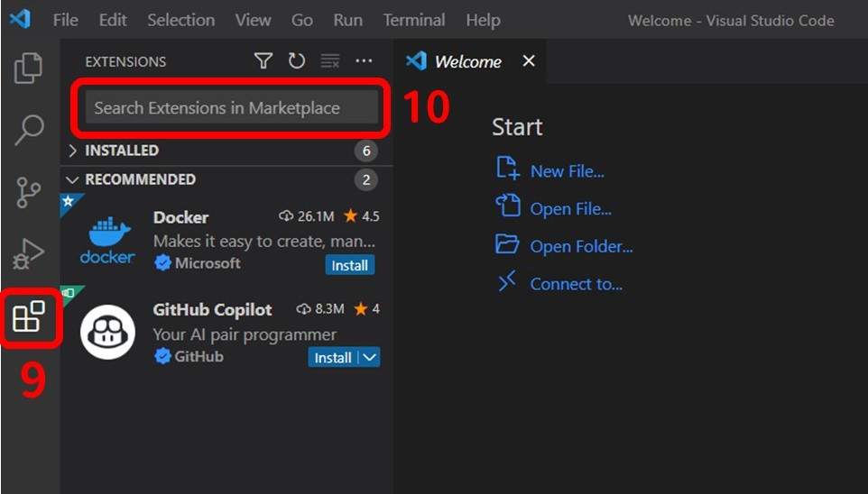
Task: Click the recommended extensions count badge 2
Action: point(366,179)
